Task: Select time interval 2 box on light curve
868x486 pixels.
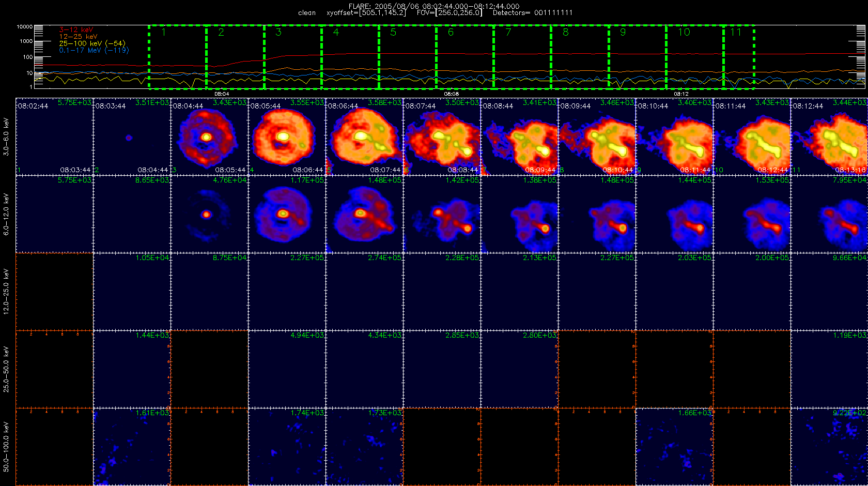Action: (235, 57)
